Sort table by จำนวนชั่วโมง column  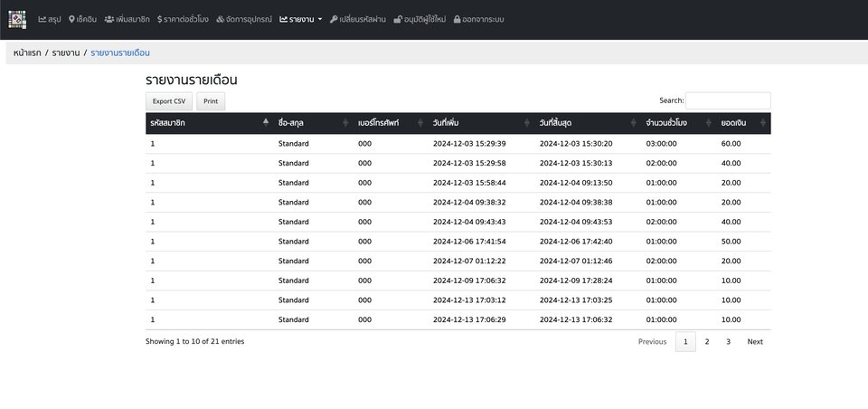click(676, 122)
